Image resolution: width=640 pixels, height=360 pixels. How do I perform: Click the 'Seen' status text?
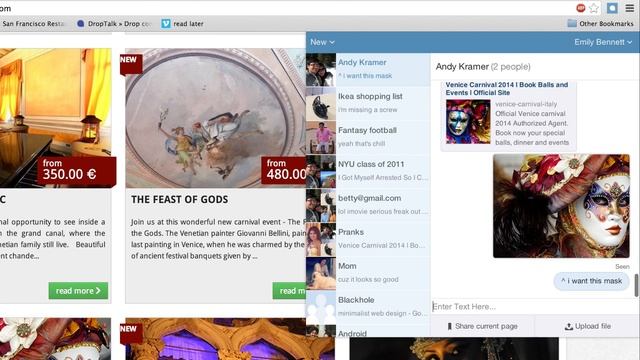coord(622,267)
